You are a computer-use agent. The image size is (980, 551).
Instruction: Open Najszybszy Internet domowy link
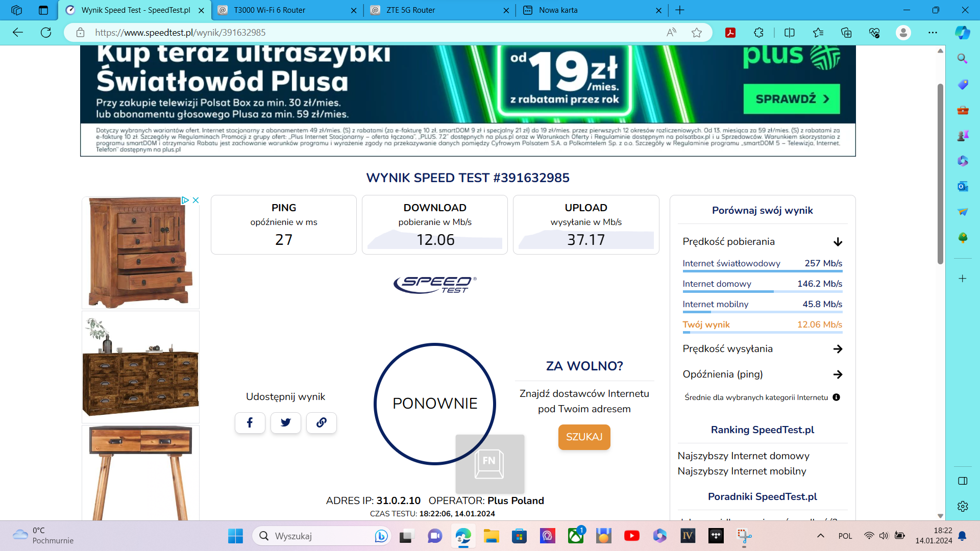(x=743, y=456)
